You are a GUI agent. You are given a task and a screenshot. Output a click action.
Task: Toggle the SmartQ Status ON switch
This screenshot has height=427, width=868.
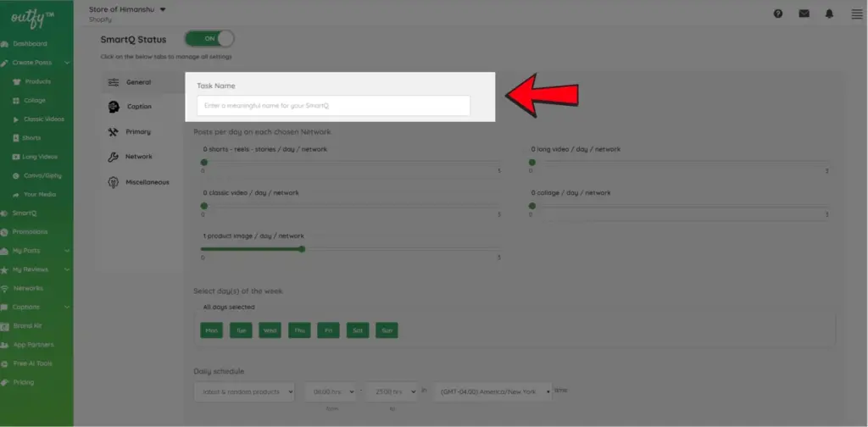tap(209, 39)
